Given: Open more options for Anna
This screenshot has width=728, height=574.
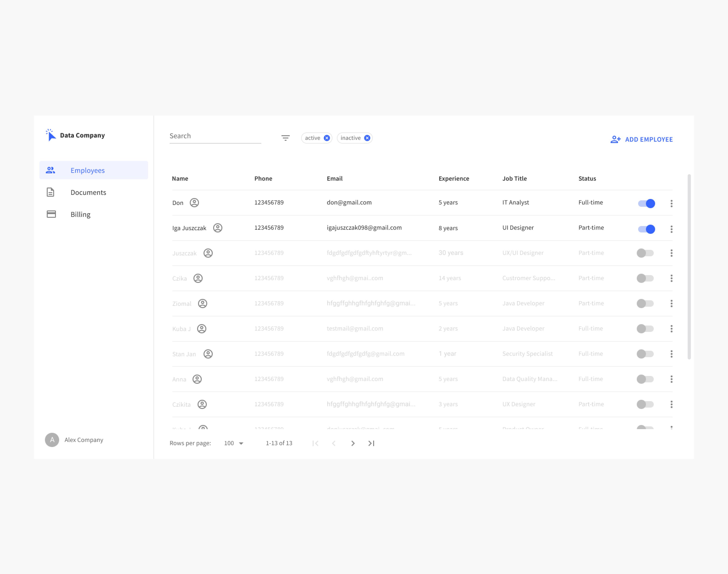Looking at the screenshot, I should [x=671, y=379].
